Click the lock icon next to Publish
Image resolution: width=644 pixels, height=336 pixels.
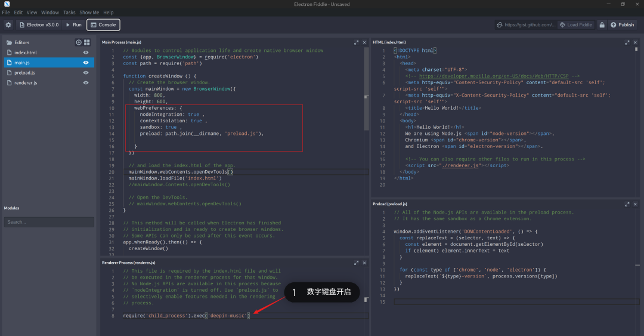[x=602, y=24]
